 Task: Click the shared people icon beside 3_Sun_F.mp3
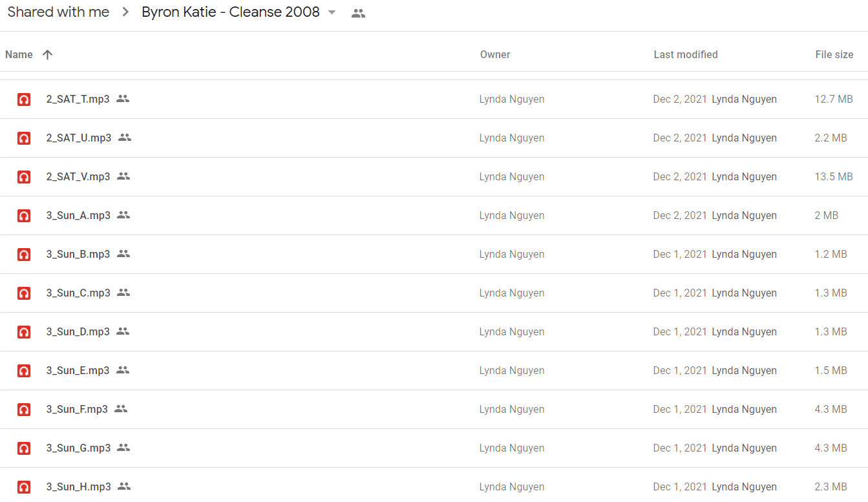tap(121, 409)
